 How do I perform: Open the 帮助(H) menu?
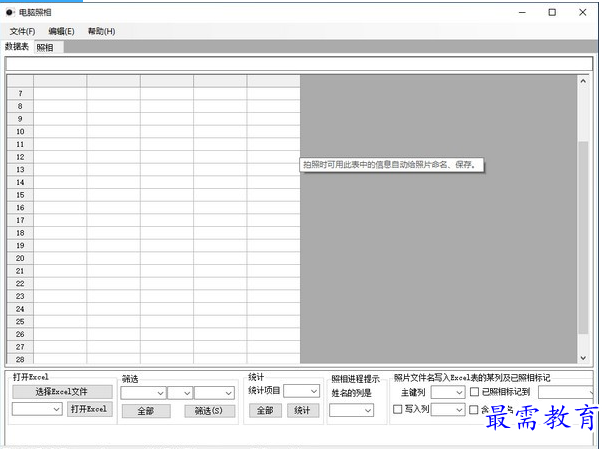point(101,31)
